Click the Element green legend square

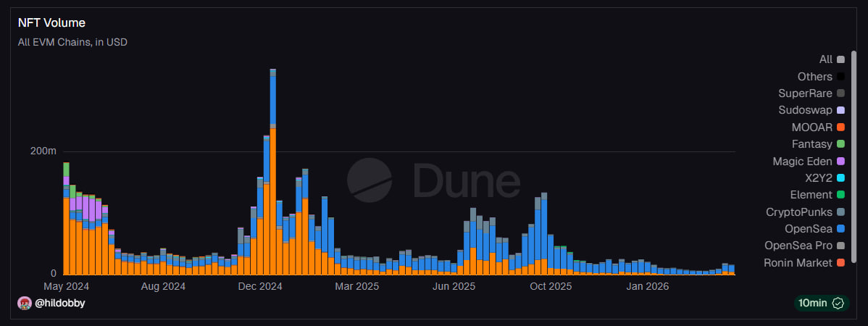[840, 195]
